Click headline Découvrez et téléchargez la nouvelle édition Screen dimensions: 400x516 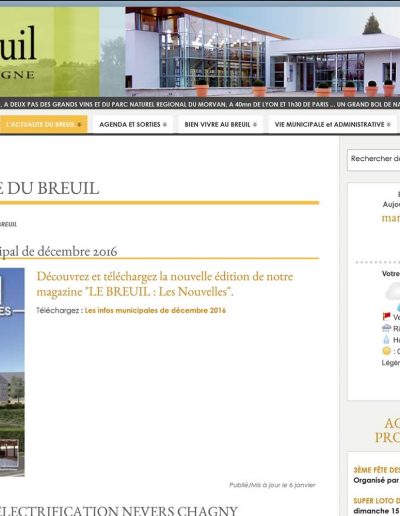tap(165, 284)
